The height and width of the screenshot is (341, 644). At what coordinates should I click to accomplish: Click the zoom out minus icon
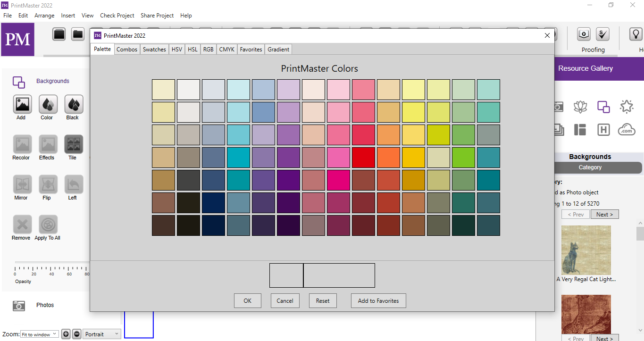(x=77, y=334)
